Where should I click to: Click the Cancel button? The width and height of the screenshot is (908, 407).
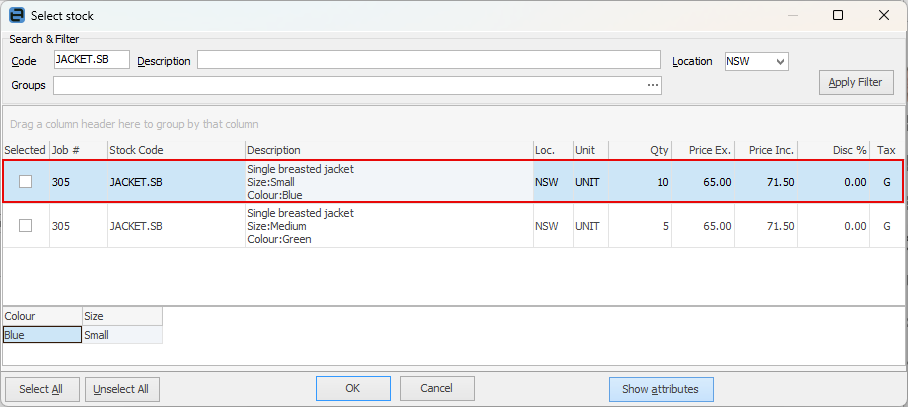[x=437, y=388]
